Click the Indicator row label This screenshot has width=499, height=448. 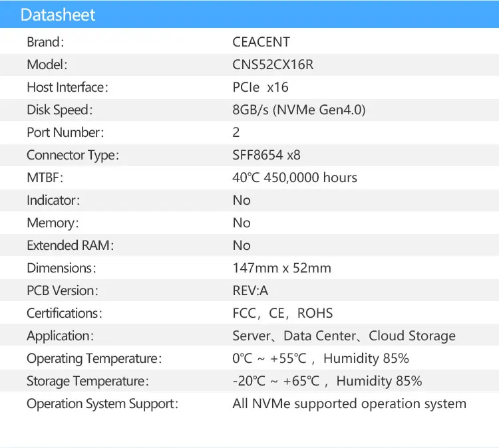click(x=53, y=200)
